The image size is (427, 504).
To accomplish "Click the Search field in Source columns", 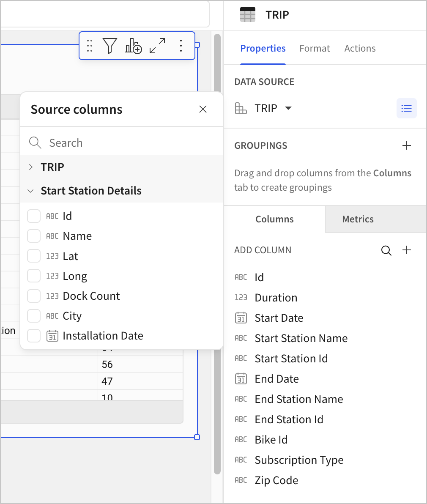I will [x=127, y=143].
